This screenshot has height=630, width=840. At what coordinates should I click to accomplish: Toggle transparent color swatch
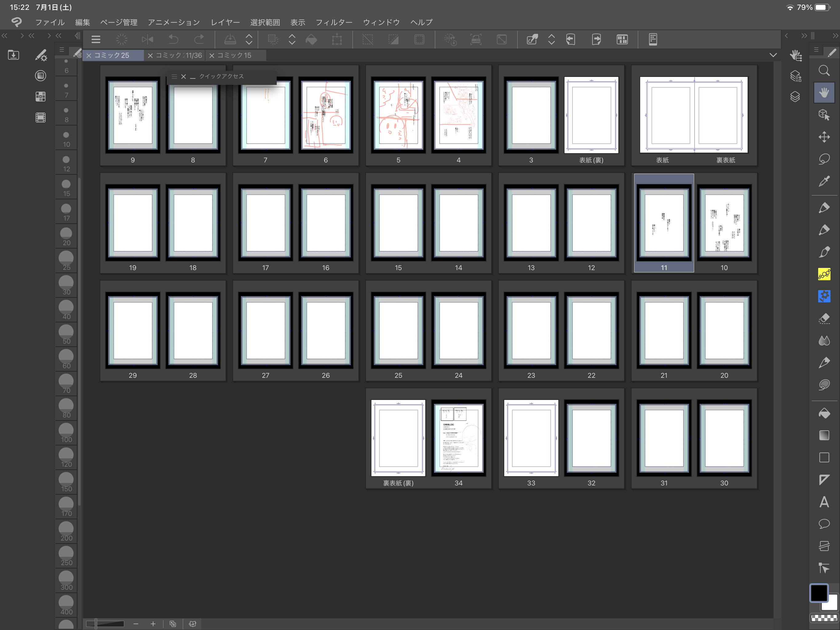824,618
